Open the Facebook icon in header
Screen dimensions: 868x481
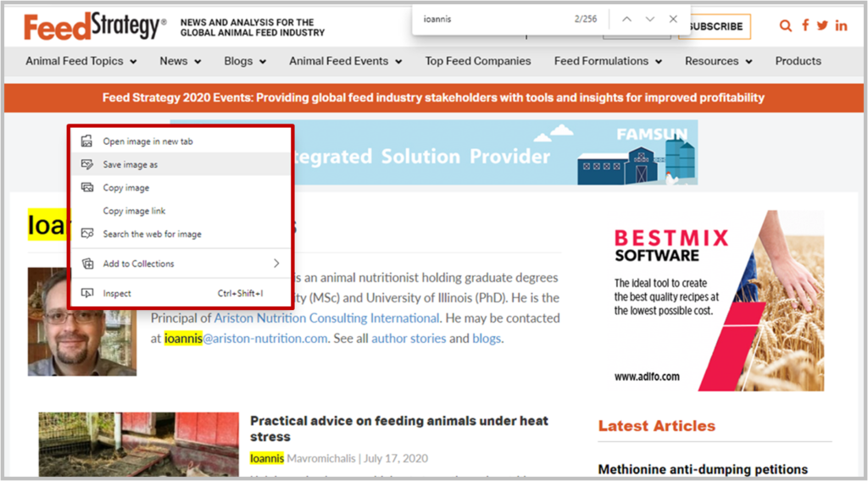[805, 25]
